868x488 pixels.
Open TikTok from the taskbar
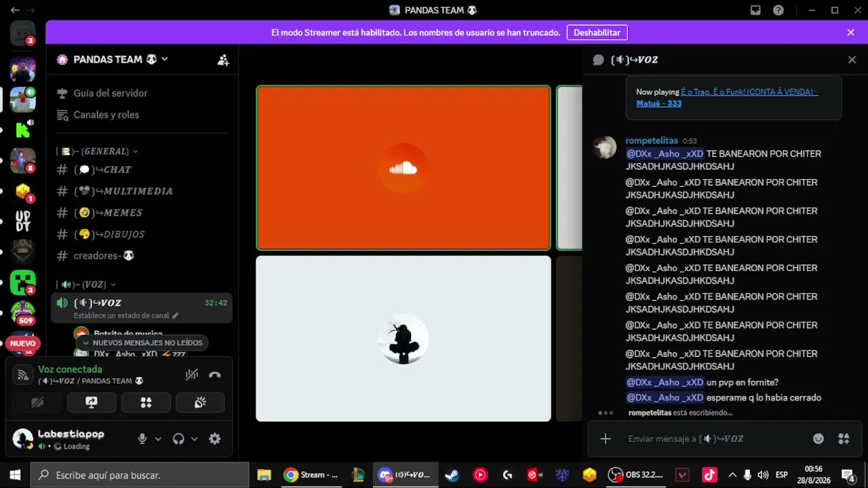709,475
